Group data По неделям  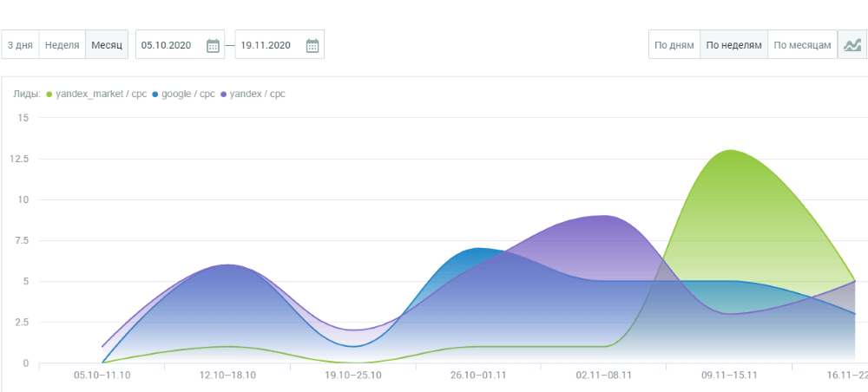(x=733, y=45)
